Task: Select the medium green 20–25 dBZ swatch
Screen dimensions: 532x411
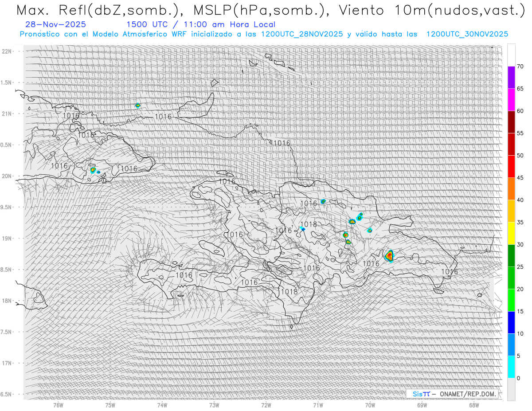Action: point(511,278)
